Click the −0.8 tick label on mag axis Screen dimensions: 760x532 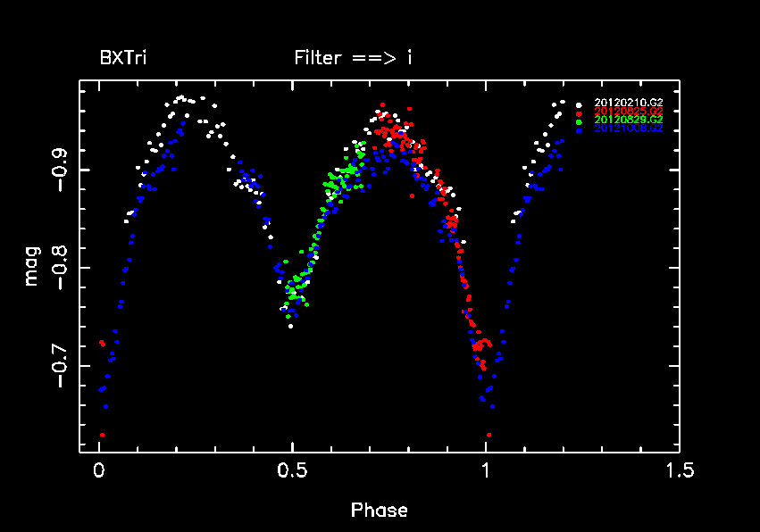[x=58, y=268]
